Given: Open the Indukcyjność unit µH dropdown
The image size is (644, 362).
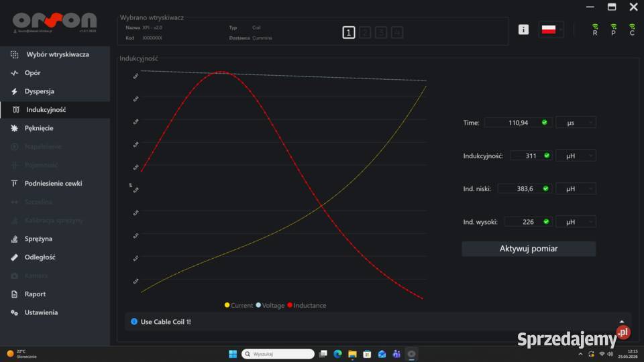Looking at the screenshot, I should (576, 156).
